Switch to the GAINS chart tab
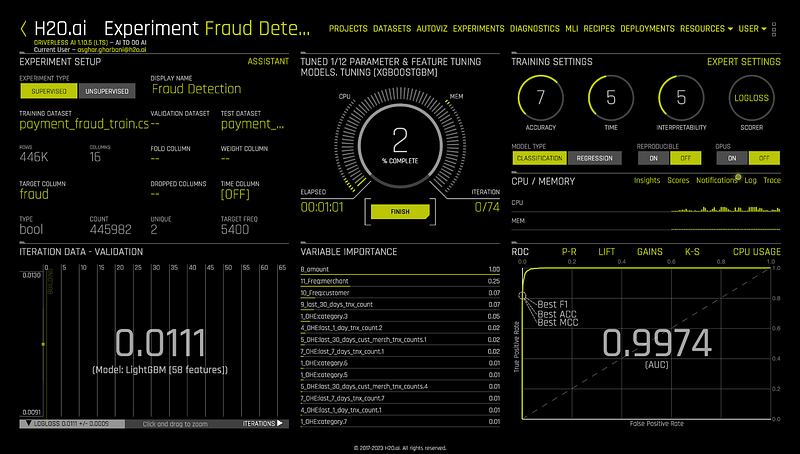This screenshot has height=454, width=800. (x=649, y=251)
